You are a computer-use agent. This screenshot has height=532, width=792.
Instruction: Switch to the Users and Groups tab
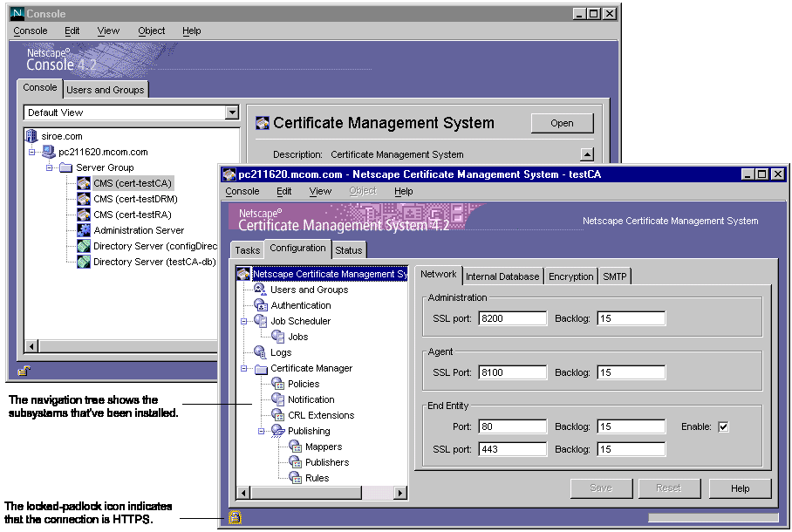coord(105,90)
